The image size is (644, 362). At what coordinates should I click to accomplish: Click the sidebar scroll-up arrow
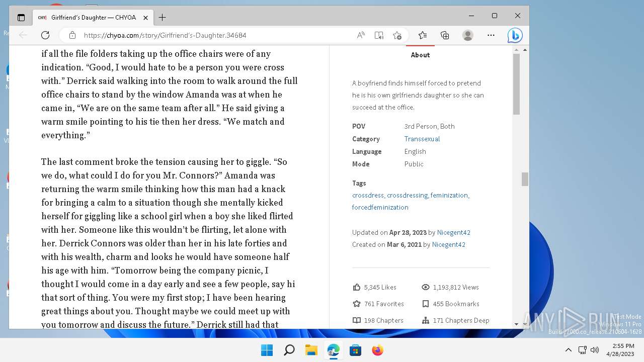[516, 49]
